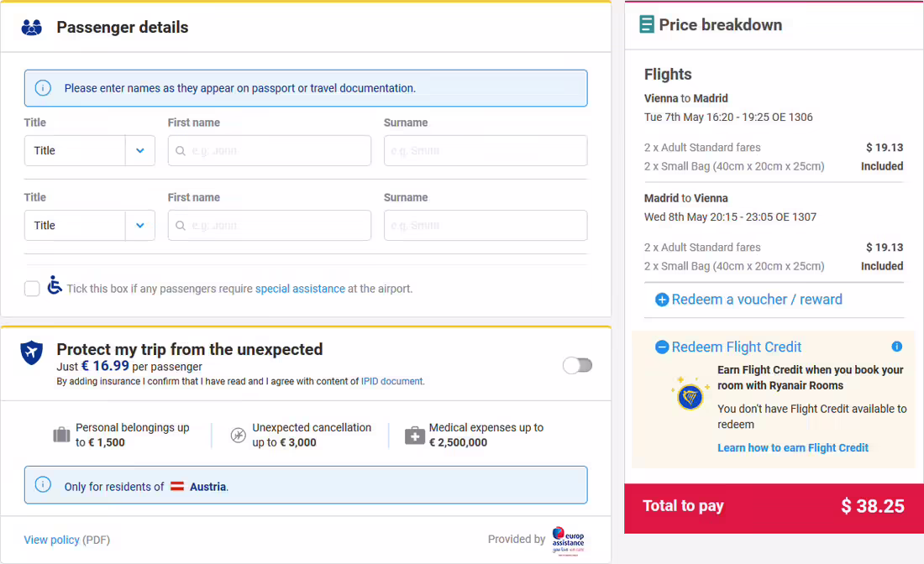Click the shield plane insurance icon

(x=32, y=352)
